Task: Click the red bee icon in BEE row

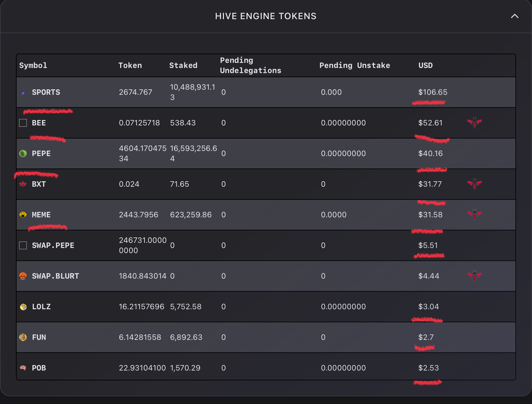Action: [x=474, y=123]
